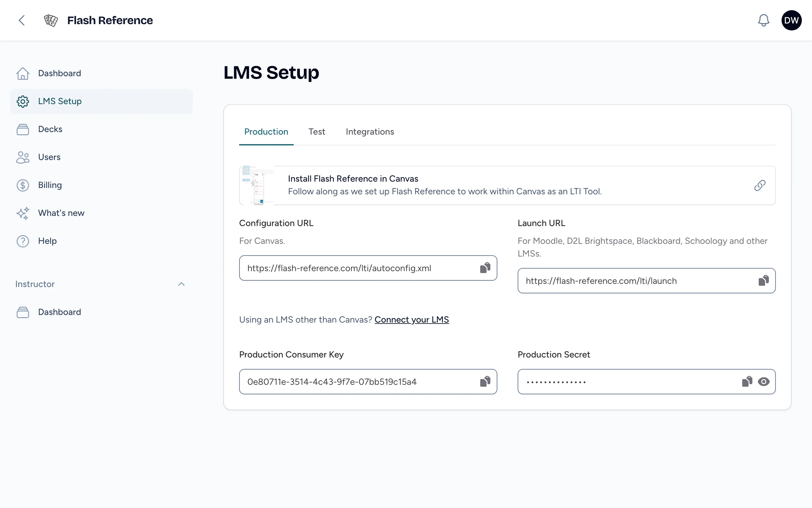Click 'Follow along as we set up' text
The width and height of the screenshot is (812, 508).
(x=445, y=191)
